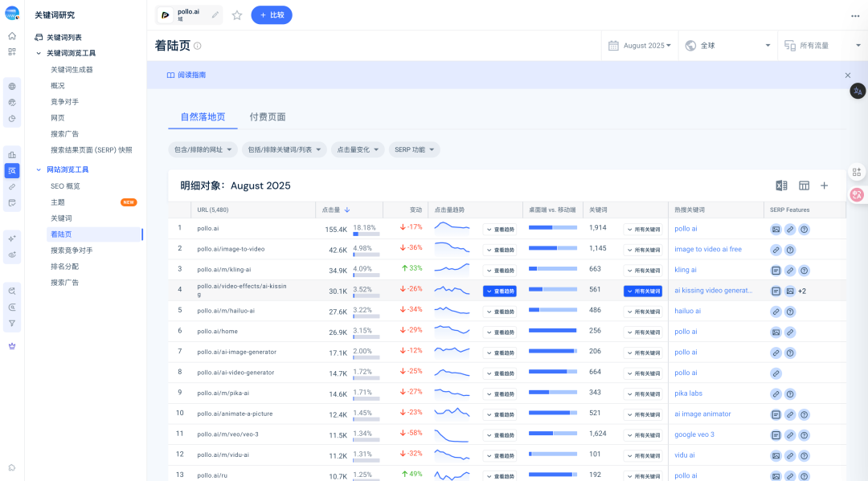Open 关键词列表 in sidebar
Screen dimensions: 868x481
pyautogui.click(x=63, y=38)
